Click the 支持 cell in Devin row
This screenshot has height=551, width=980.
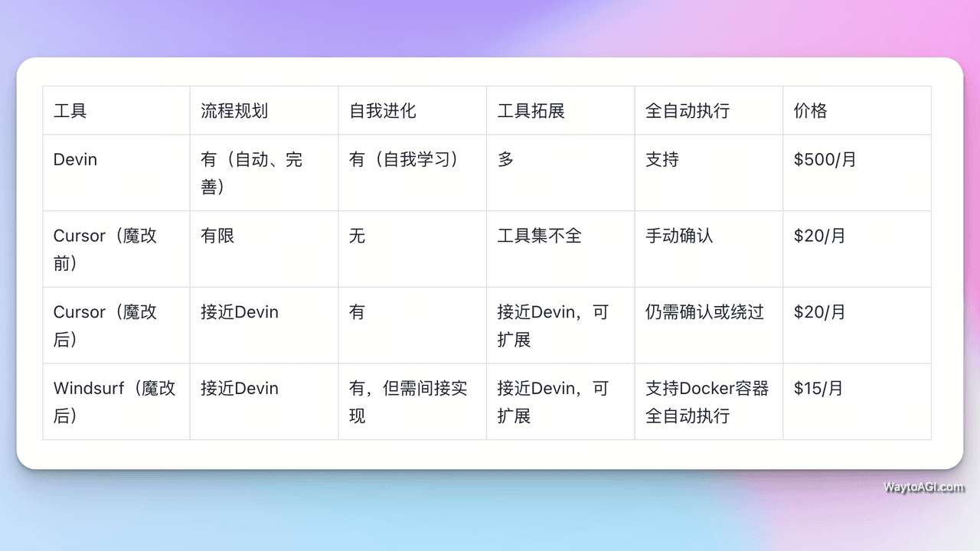point(709,173)
